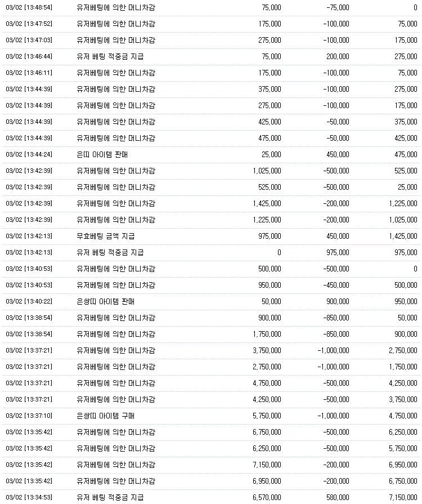Click the 1,425,000 balance at 13:42:13

(403, 237)
